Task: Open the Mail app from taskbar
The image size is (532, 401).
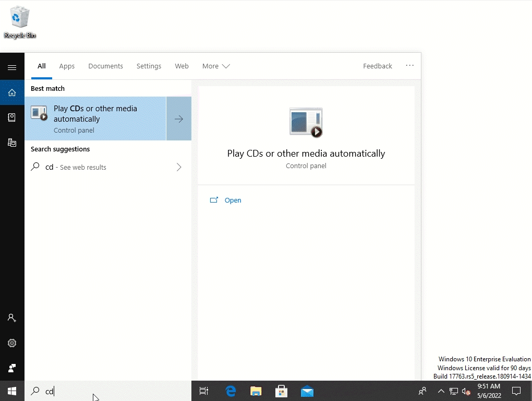Action: click(307, 391)
